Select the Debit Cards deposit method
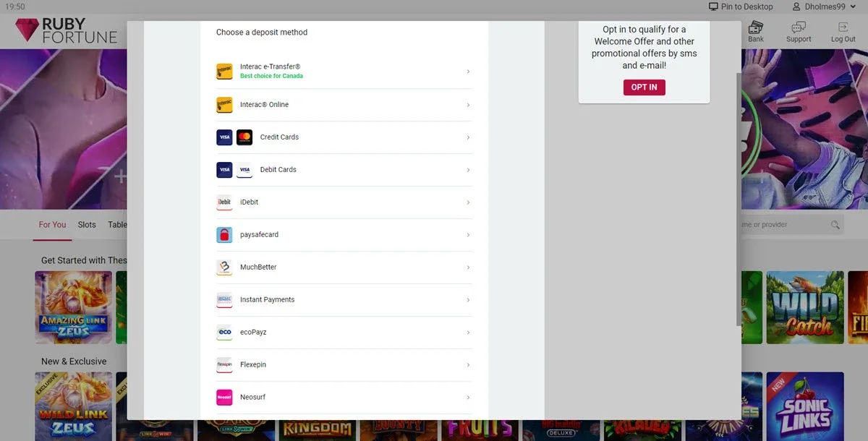The image size is (868, 441). point(278,170)
